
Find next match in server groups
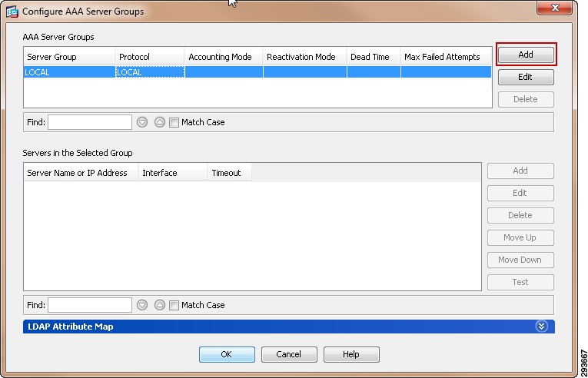[142, 122]
